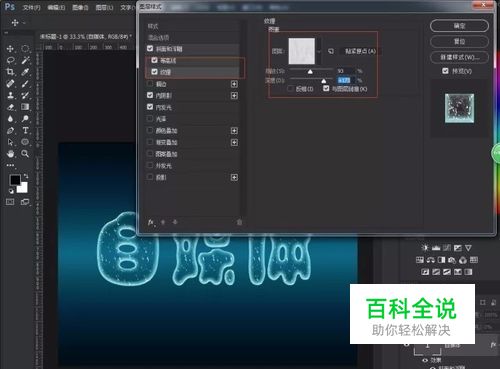Image resolution: width=500 pixels, height=369 pixels.
Task: Click fx icon at style list bottom
Action: (151, 222)
